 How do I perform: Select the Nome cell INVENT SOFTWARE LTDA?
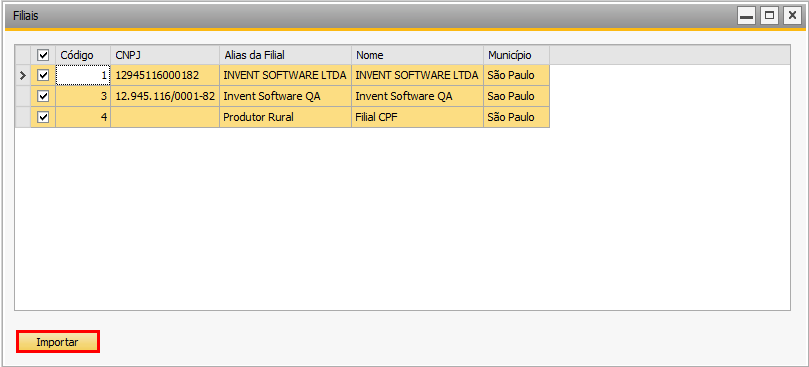tap(418, 75)
